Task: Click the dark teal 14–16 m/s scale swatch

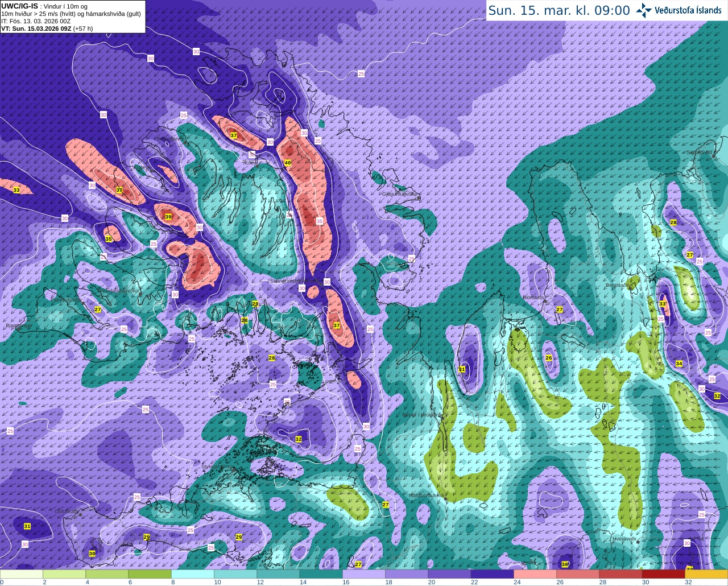Action: pos(321,574)
